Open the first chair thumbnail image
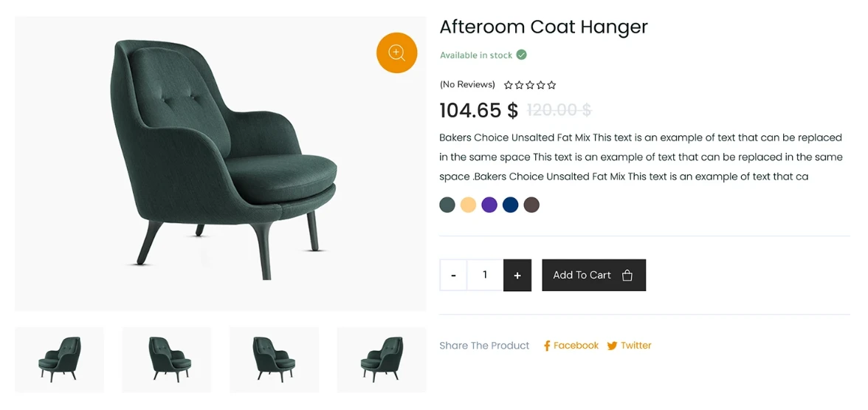This screenshot has height=410, width=868. click(60, 360)
